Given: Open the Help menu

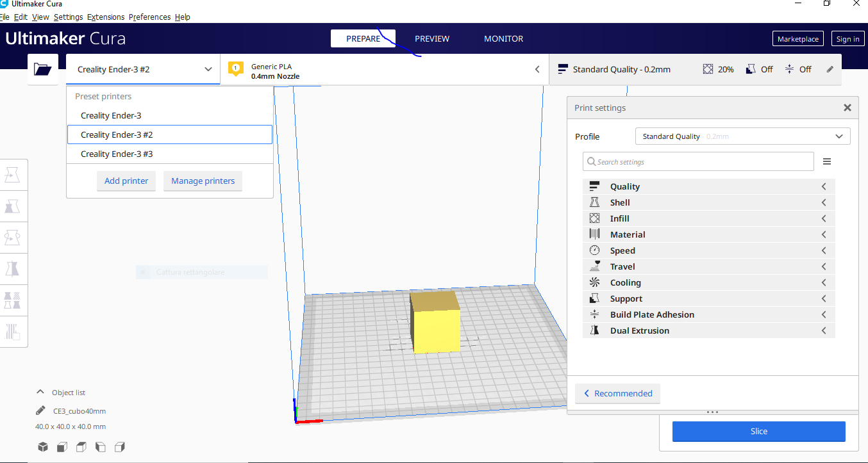Looking at the screenshot, I should tap(183, 17).
